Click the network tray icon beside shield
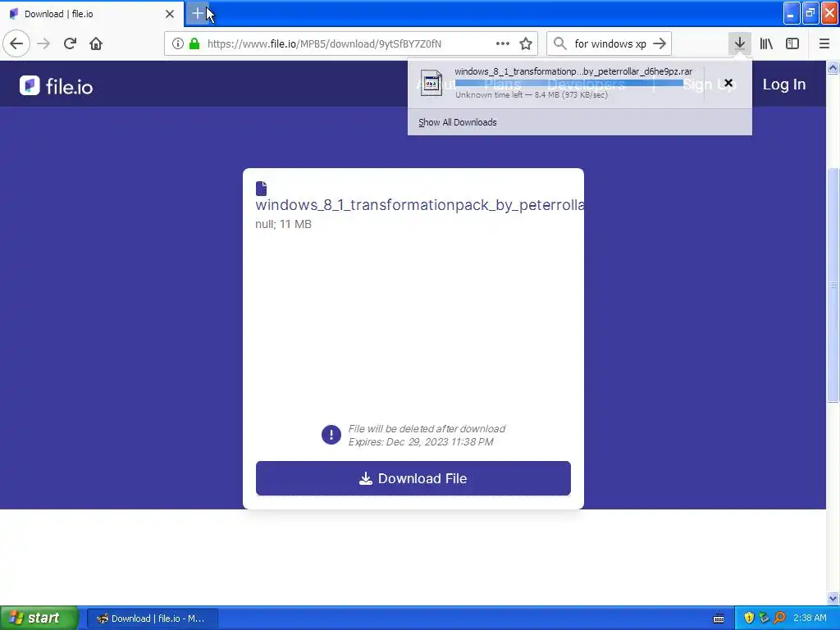This screenshot has width=840, height=630. [764, 618]
